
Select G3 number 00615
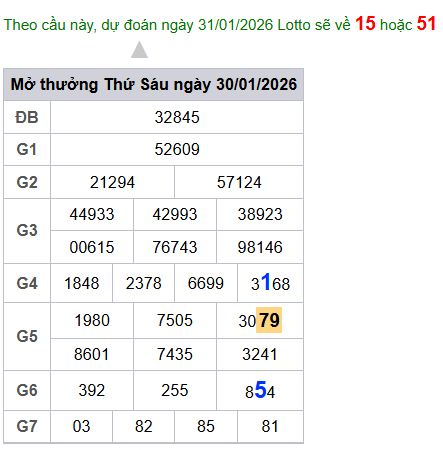click(x=92, y=247)
